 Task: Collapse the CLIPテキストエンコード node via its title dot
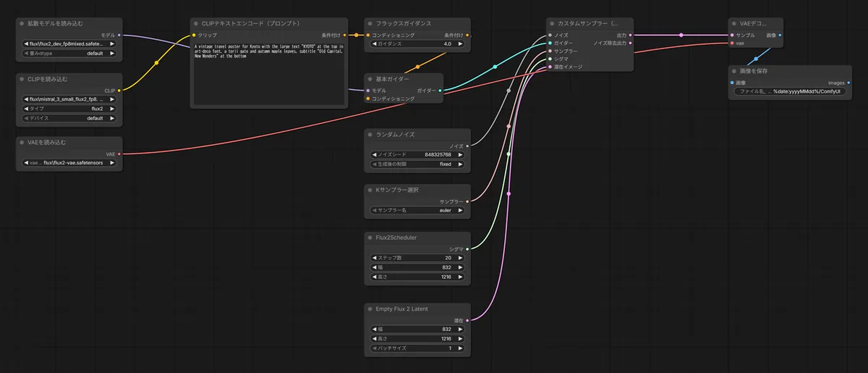click(196, 24)
